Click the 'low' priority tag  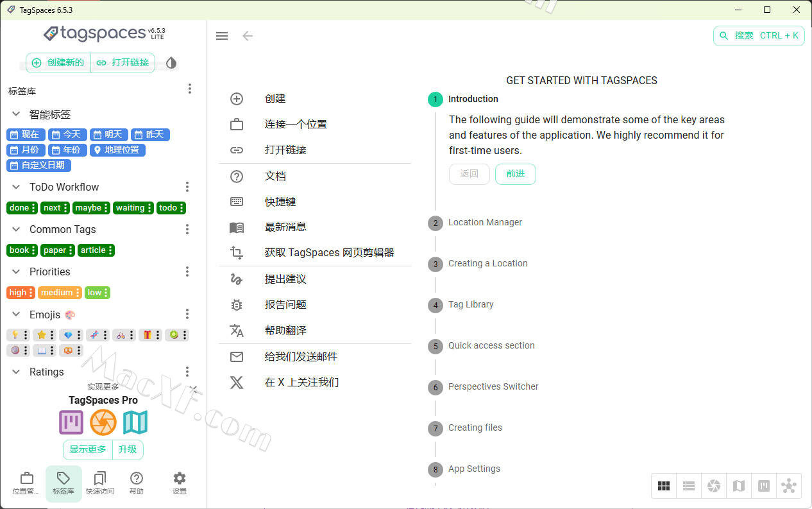click(x=97, y=293)
